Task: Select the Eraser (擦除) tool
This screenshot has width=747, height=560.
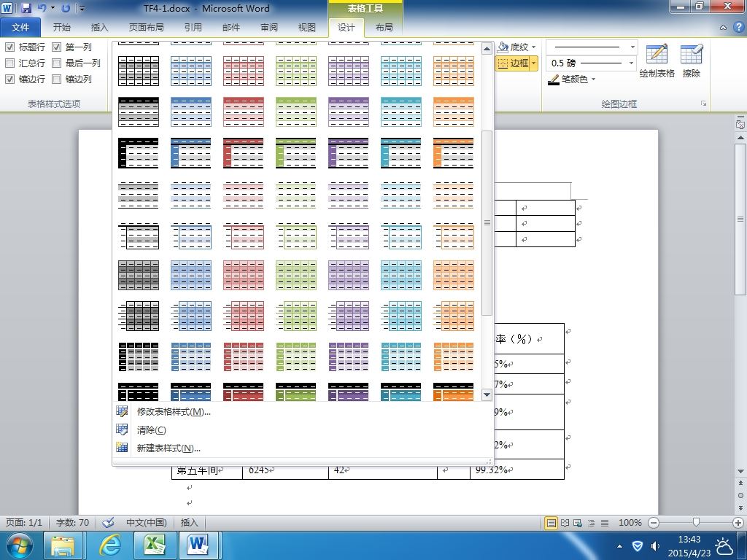Action: [x=692, y=61]
